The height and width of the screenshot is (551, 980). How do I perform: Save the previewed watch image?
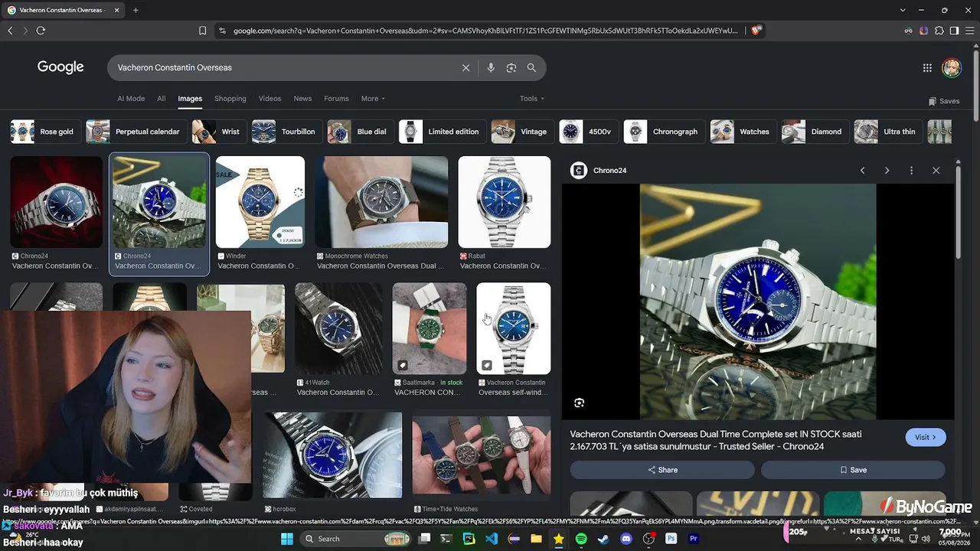pyautogui.click(x=853, y=470)
